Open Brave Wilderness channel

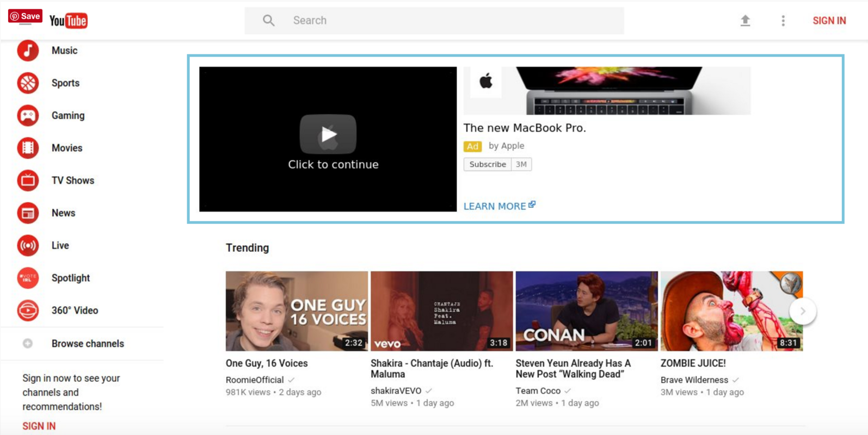694,380
